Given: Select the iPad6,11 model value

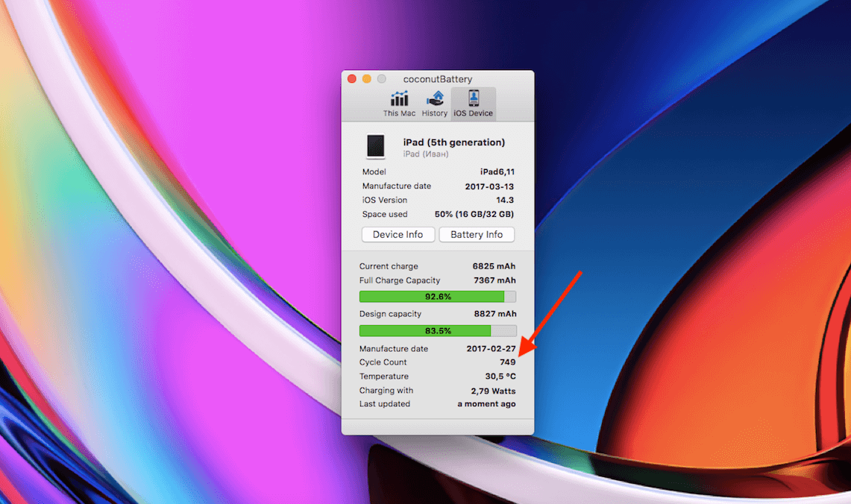Looking at the screenshot, I should click(x=496, y=171).
